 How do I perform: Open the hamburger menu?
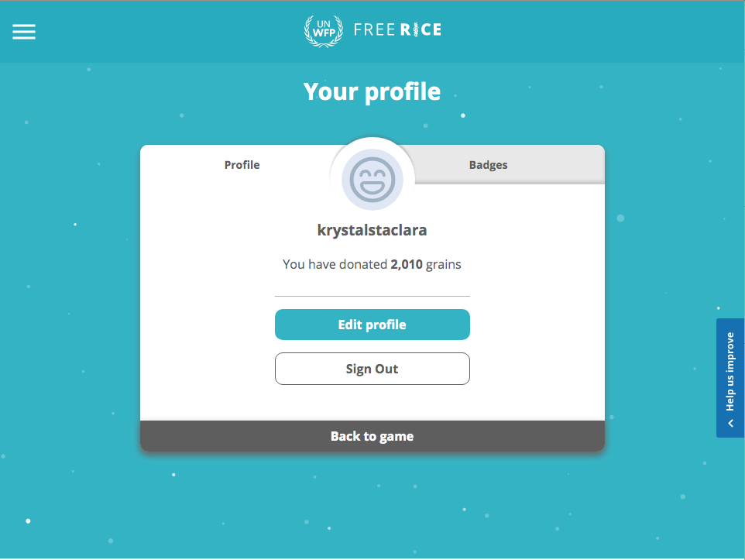click(24, 31)
